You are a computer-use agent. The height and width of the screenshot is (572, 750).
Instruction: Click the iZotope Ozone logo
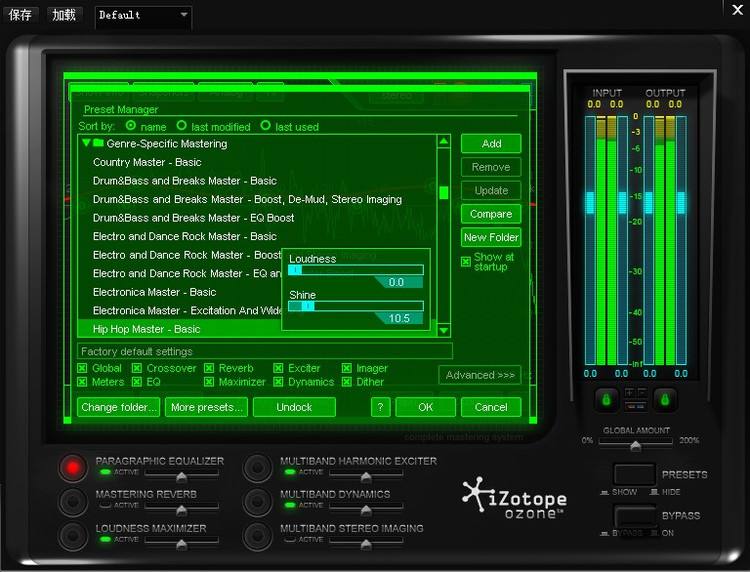pos(514,498)
